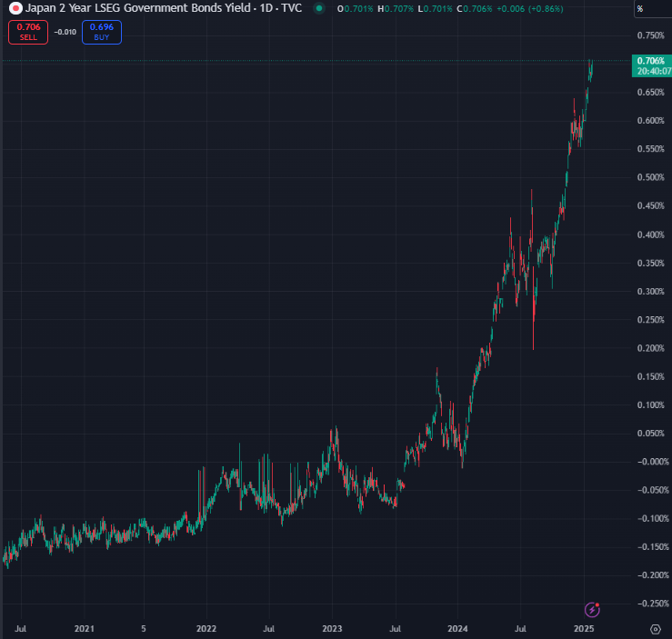The image size is (672, 639).
Task: Open the percent unit selector at top right
Action: tap(652, 9)
